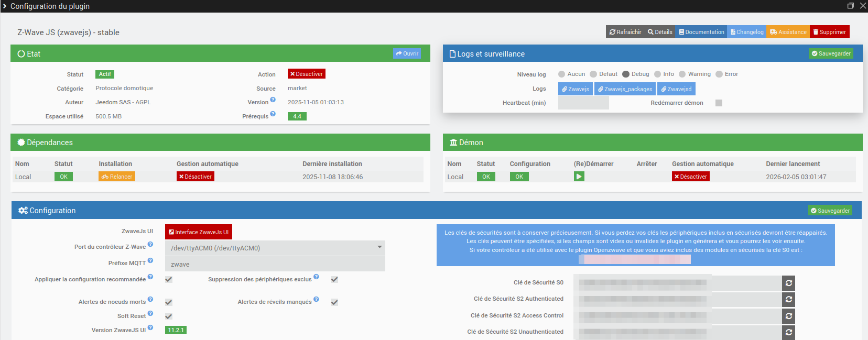Click help icon for Appliquer la configuration recommandée
This screenshot has height=340, width=868.
150,277
